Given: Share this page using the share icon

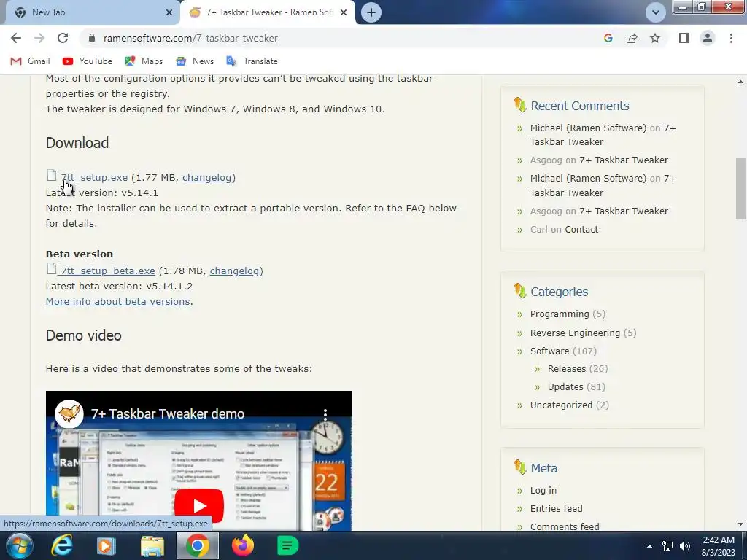Looking at the screenshot, I should click(x=632, y=38).
